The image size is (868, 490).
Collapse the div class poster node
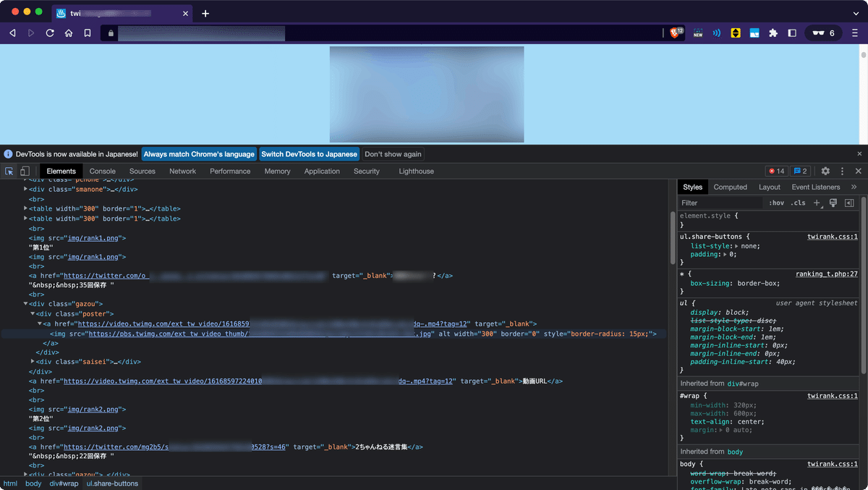pyautogui.click(x=33, y=313)
